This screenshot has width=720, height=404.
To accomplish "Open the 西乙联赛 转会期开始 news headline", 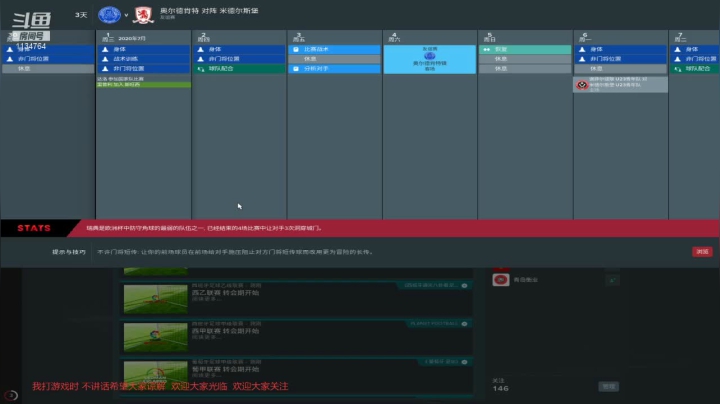I will (225, 292).
